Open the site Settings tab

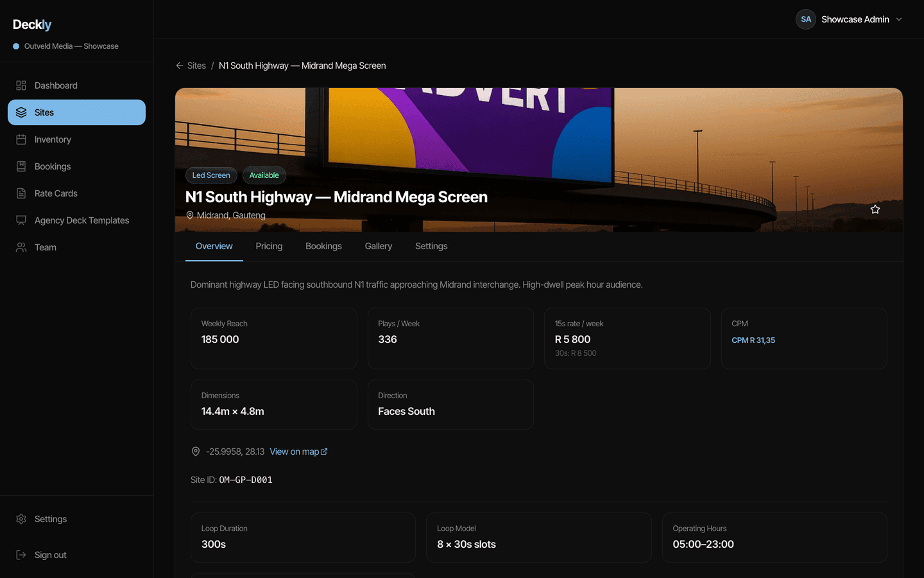click(x=431, y=246)
